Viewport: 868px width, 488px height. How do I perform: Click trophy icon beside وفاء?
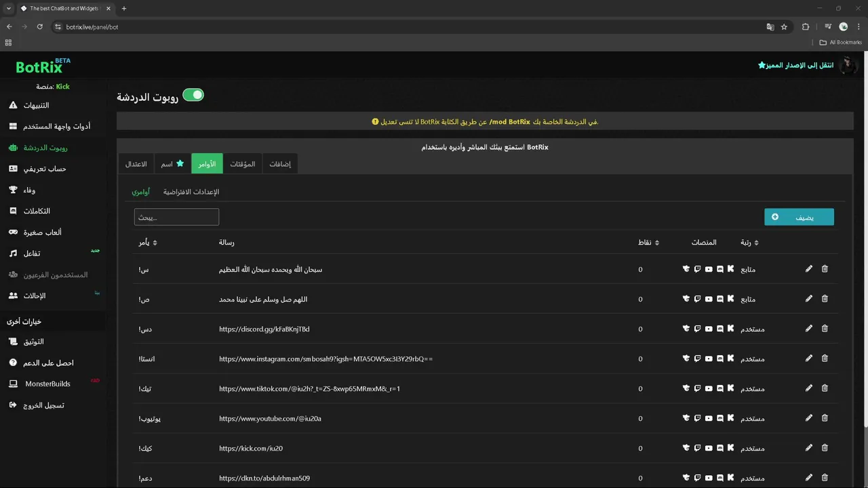point(13,190)
